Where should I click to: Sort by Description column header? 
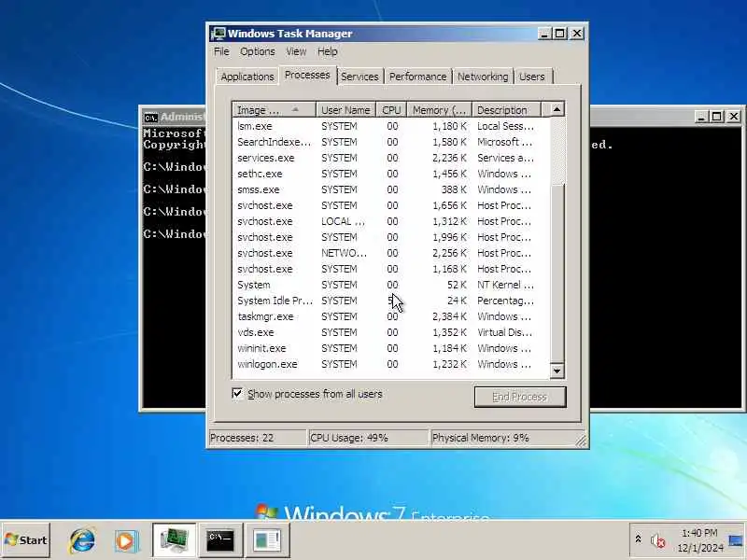click(x=506, y=110)
